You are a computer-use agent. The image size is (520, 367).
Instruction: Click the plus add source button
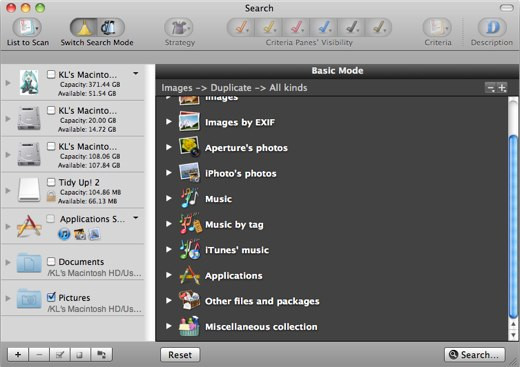click(18, 355)
